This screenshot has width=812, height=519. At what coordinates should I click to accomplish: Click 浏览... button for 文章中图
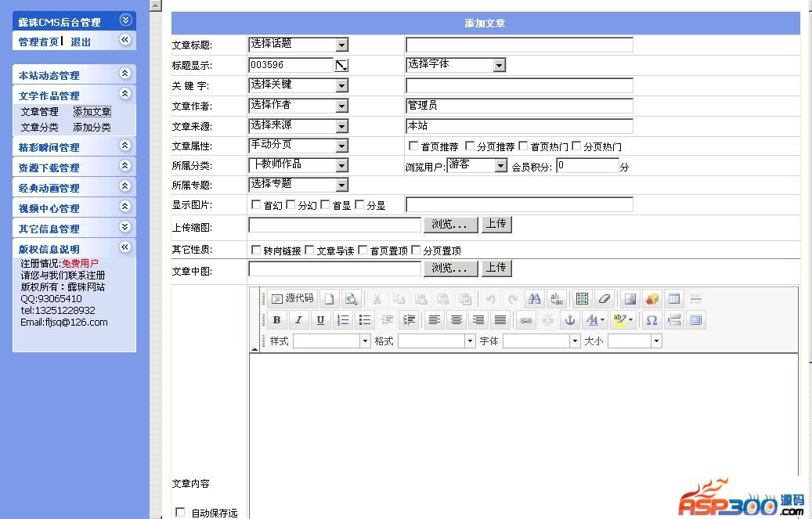point(450,269)
